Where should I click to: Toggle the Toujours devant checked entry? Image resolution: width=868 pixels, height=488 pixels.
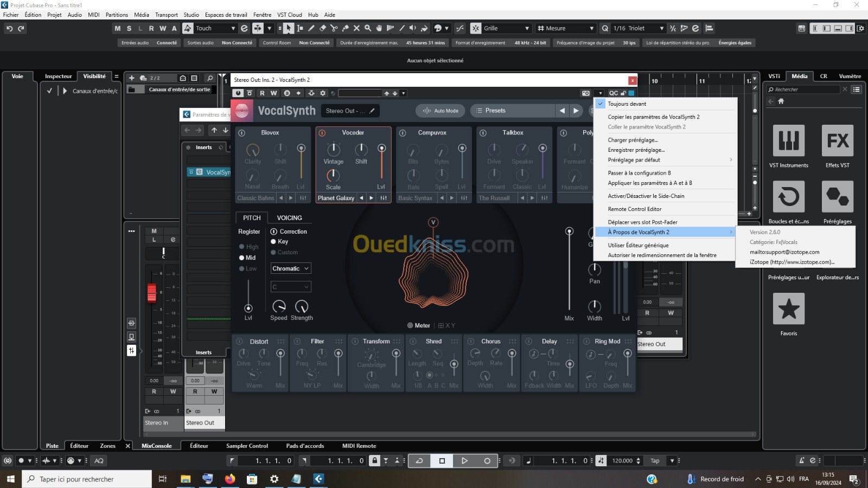(x=666, y=104)
